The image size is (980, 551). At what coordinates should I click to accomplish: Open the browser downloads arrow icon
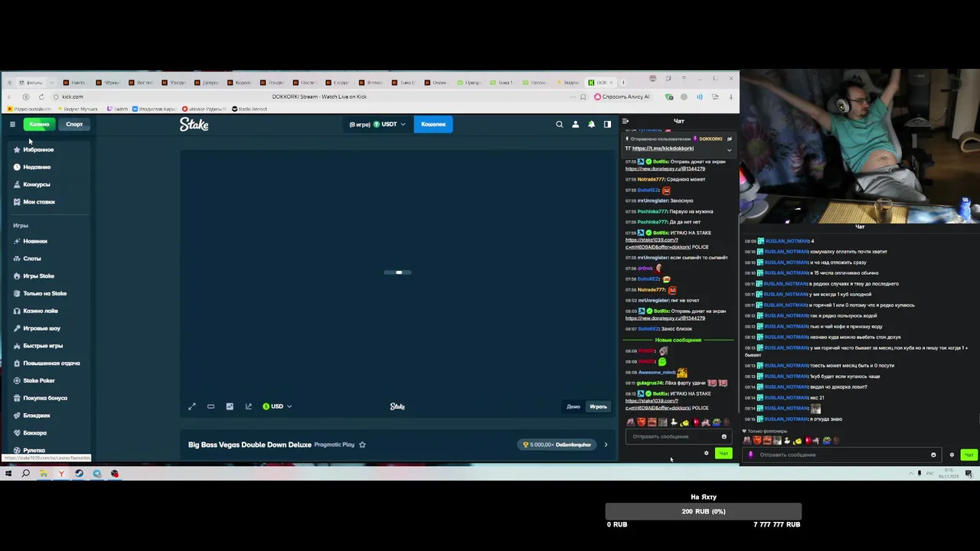(730, 97)
